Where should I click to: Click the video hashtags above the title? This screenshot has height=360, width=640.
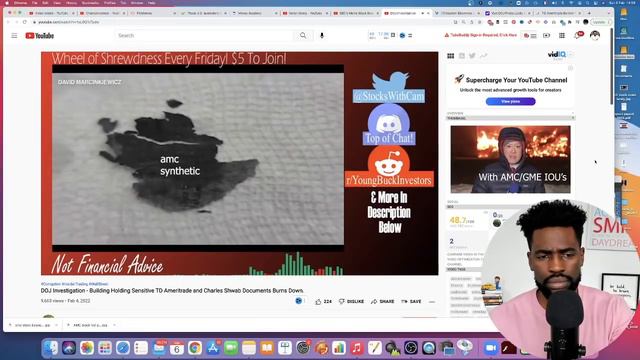[x=74, y=284]
